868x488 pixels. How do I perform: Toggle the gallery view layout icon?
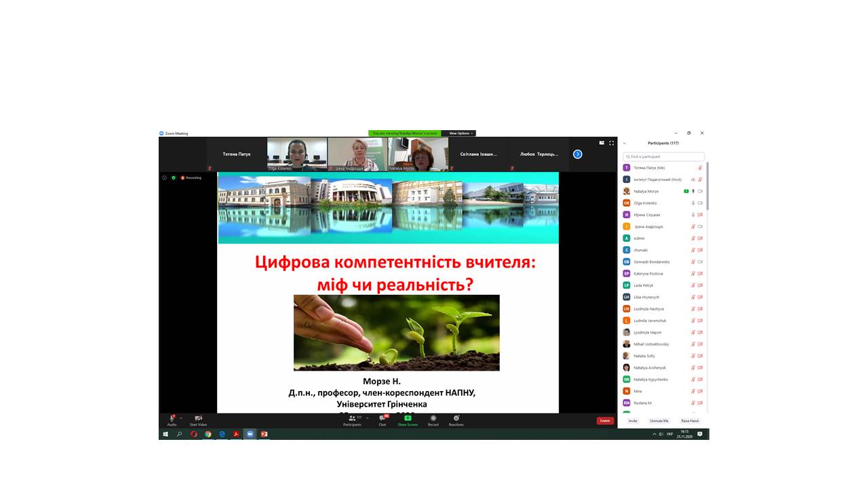tap(601, 143)
